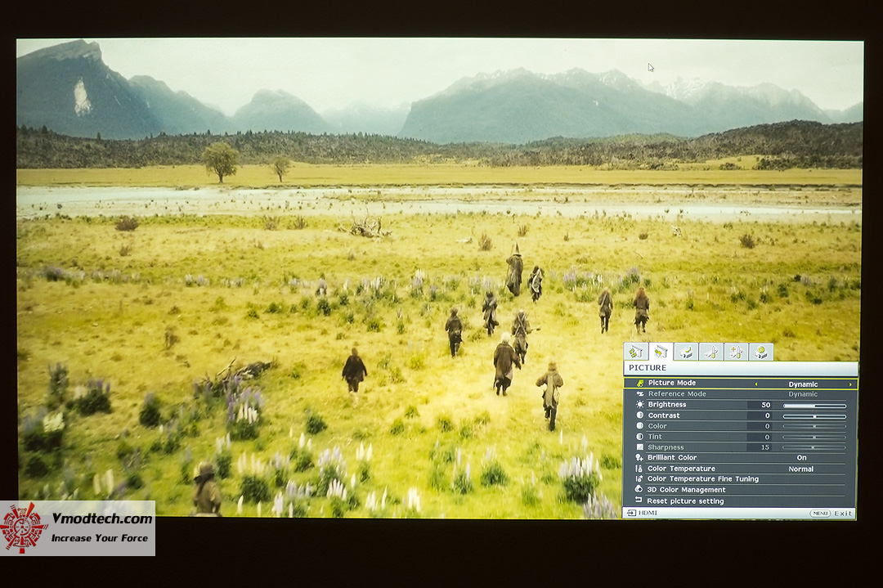Select the Sharpness menu label
883x588 pixels.
coord(666,447)
